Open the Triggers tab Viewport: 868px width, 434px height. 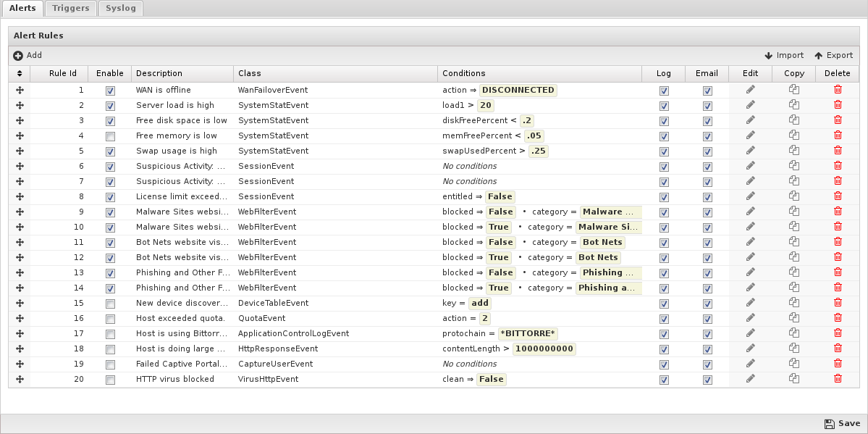click(71, 8)
